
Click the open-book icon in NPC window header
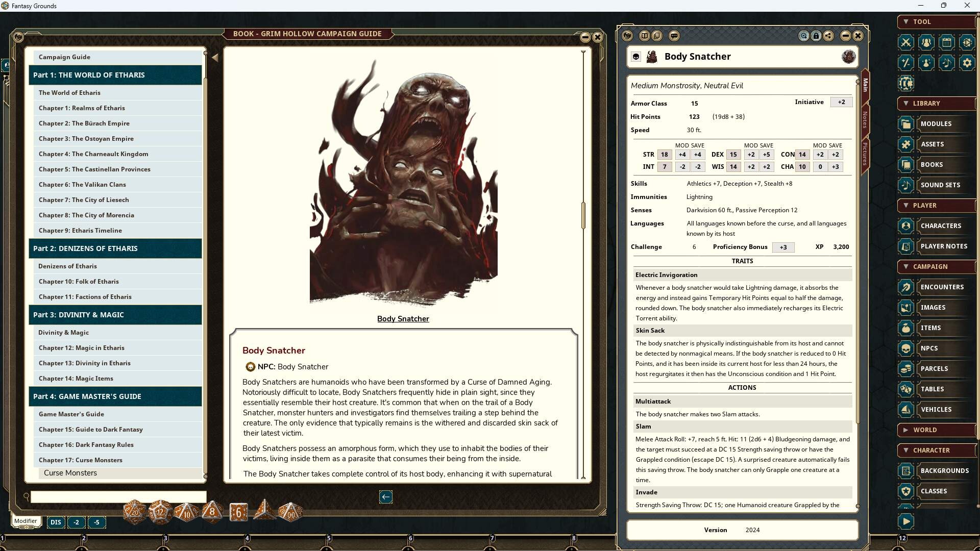645,36
